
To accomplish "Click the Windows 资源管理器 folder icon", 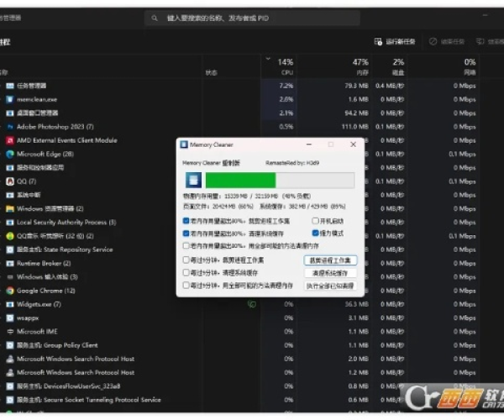I will 10,208.
